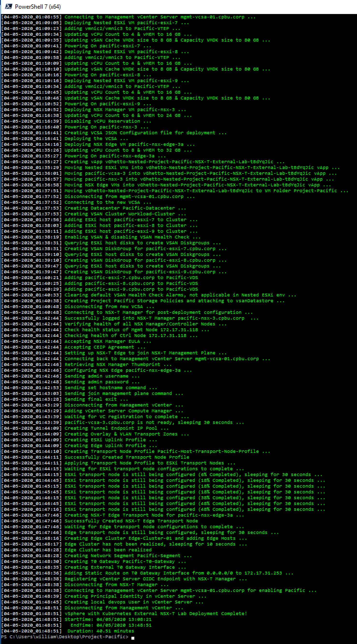Click 'Powering On pacific-esxi-8' line
This screenshot has height=644, width=357.
pos(76,75)
